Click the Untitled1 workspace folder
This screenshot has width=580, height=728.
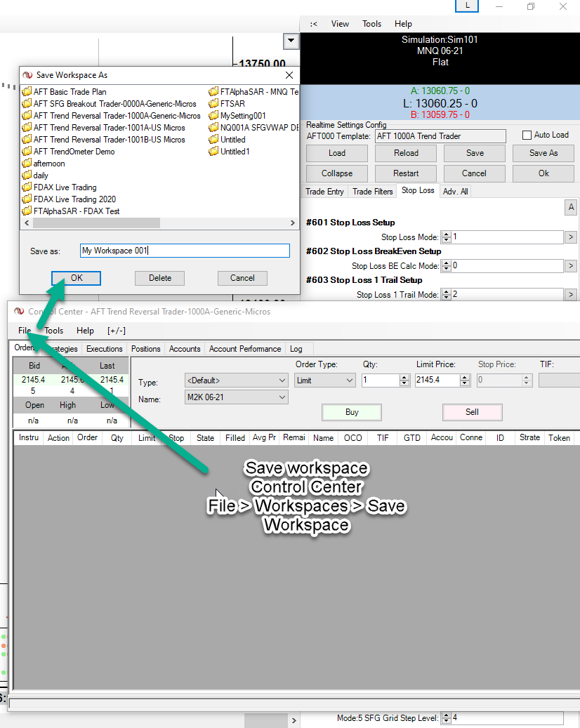click(x=235, y=152)
